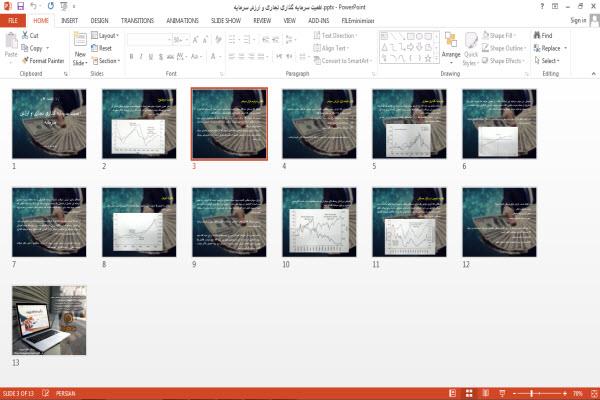Toggle Underline formatting
The width and height of the screenshot is (600, 400).
(x=151, y=57)
